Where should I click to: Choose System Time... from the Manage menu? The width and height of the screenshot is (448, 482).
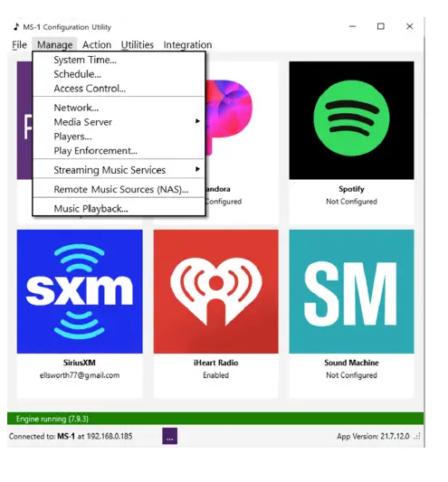119,60
